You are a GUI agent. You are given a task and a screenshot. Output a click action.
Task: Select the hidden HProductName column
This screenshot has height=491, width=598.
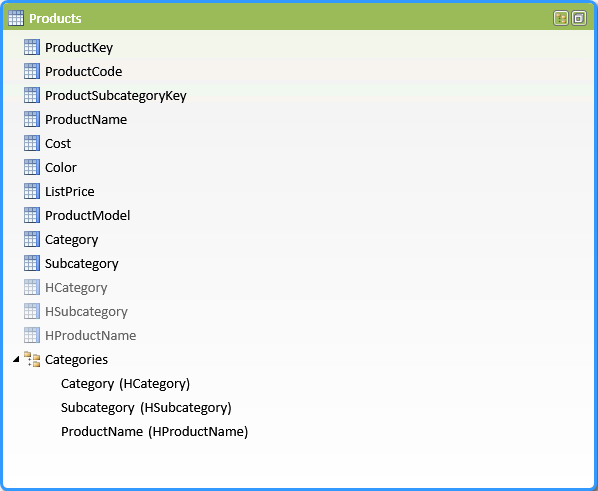(90, 336)
